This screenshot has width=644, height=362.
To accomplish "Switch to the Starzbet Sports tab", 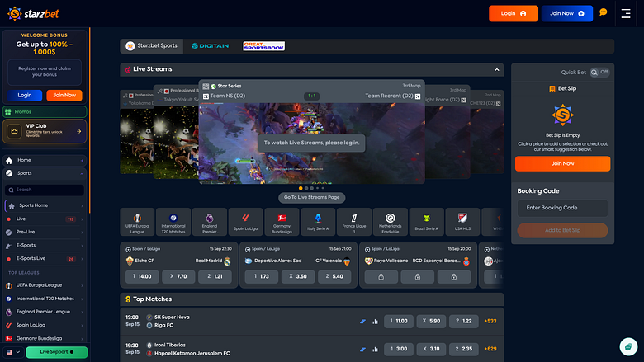I will [152, 46].
